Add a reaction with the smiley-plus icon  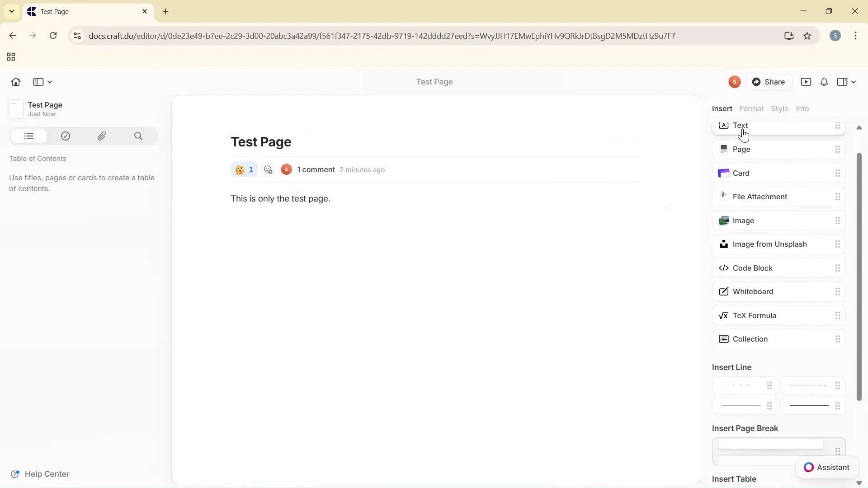point(268,169)
